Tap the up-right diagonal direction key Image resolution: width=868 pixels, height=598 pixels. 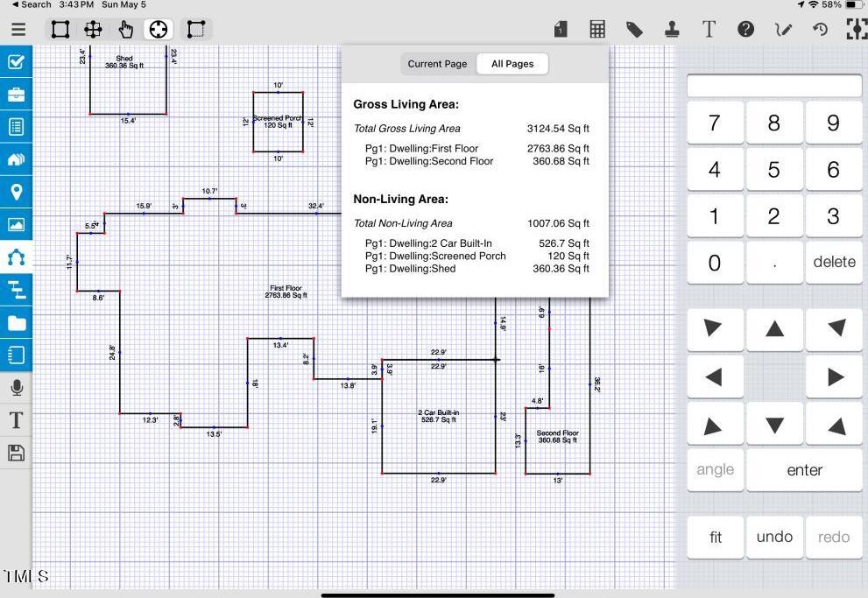[x=834, y=330]
